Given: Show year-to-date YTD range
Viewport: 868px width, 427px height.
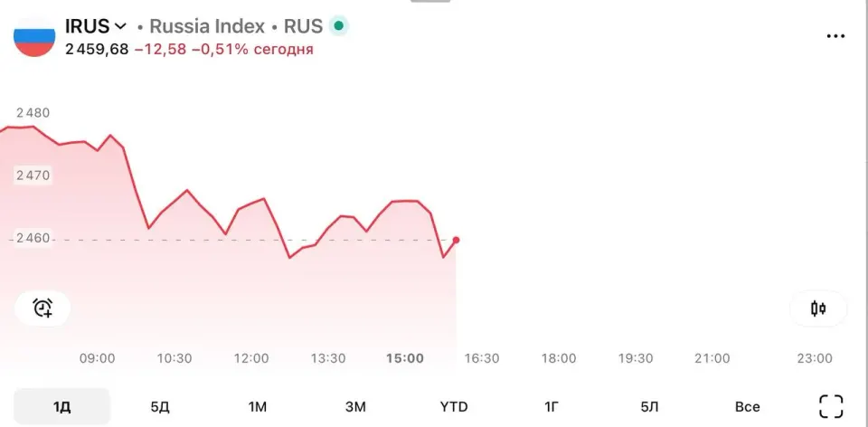Looking at the screenshot, I should [454, 407].
